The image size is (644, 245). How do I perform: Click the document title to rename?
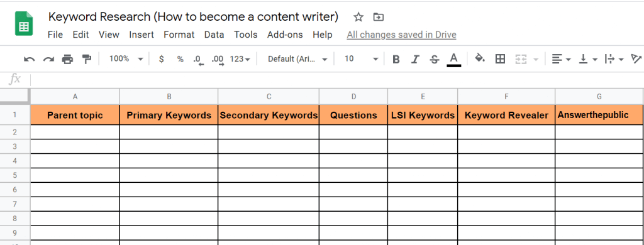194,17
